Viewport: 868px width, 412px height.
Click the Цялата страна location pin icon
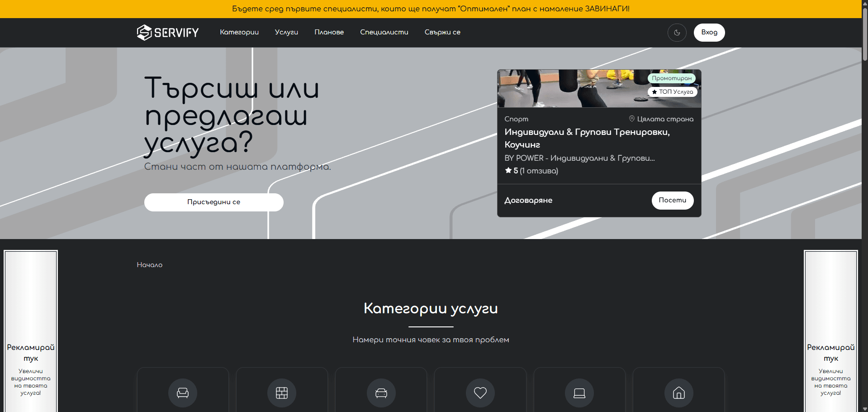pyautogui.click(x=632, y=119)
